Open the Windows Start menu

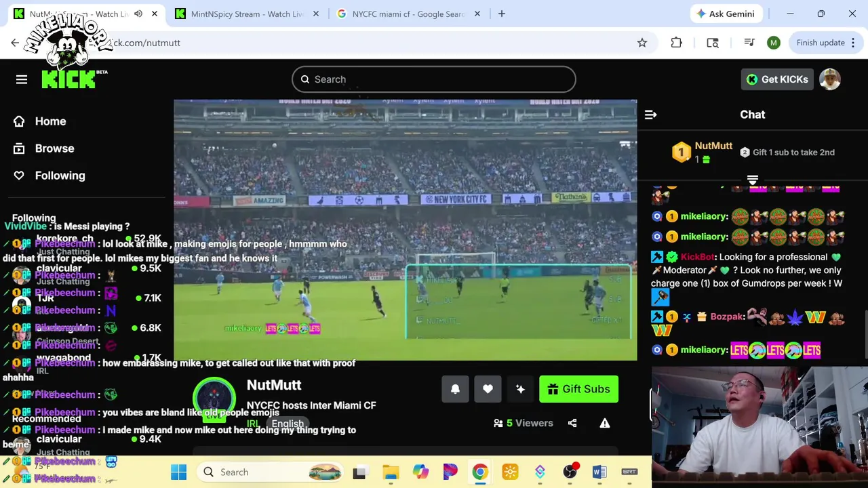tap(179, 472)
